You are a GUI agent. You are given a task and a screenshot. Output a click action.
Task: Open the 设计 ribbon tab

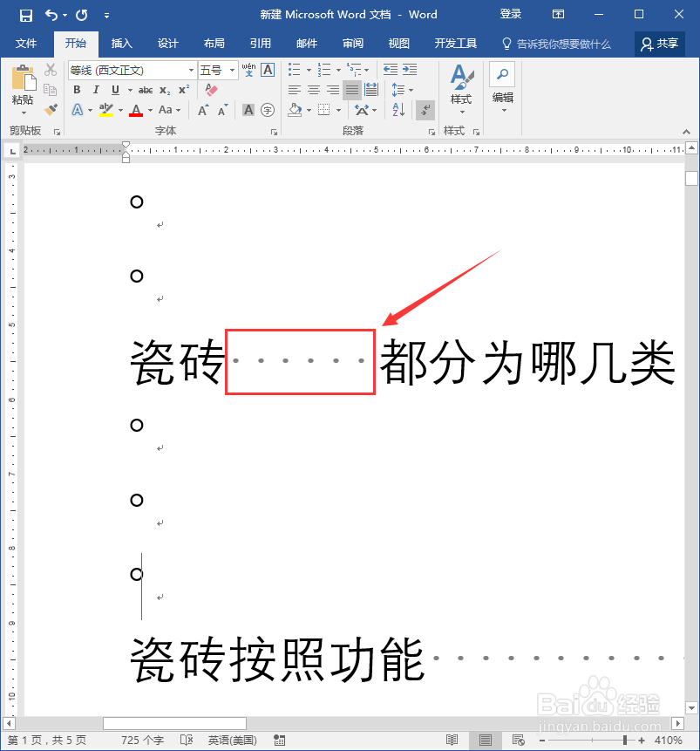click(167, 43)
